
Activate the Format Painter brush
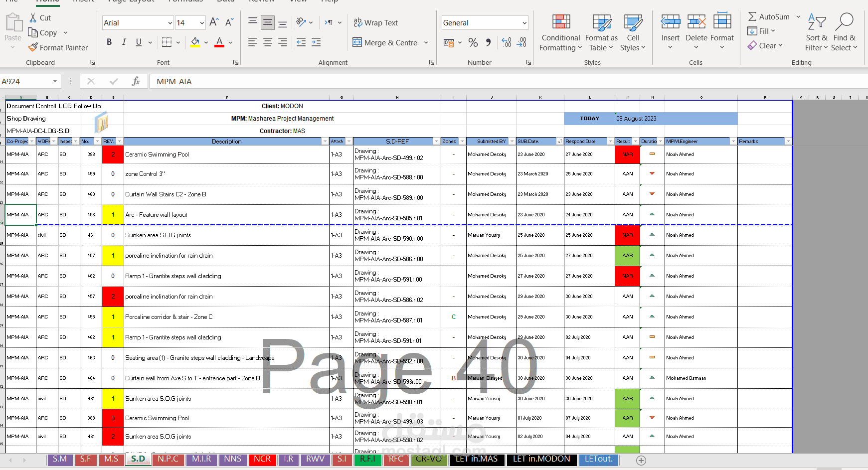point(33,48)
